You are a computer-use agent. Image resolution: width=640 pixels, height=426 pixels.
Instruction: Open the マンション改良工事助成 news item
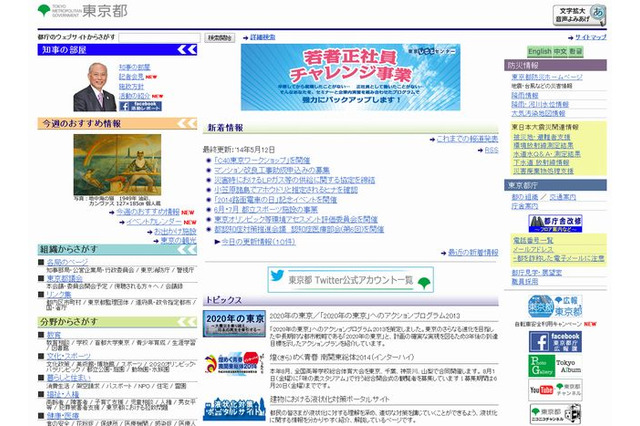click(272, 170)
